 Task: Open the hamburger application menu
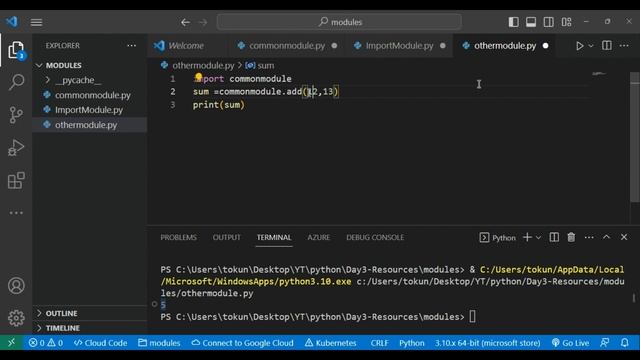coord(36,22)
